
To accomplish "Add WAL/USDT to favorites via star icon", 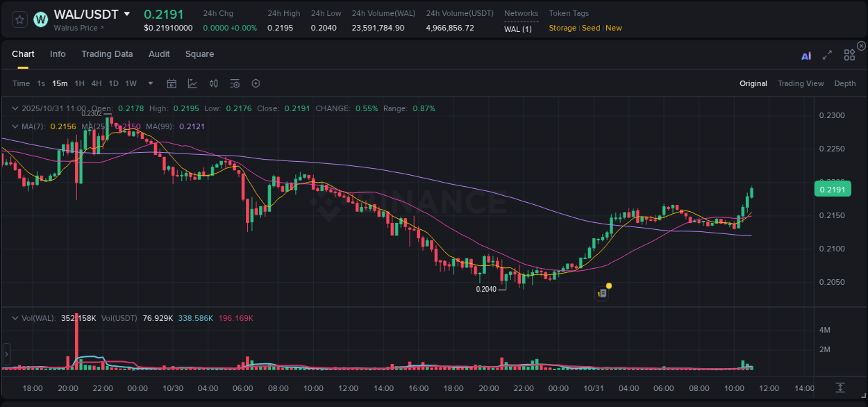I will pos(19,19).
